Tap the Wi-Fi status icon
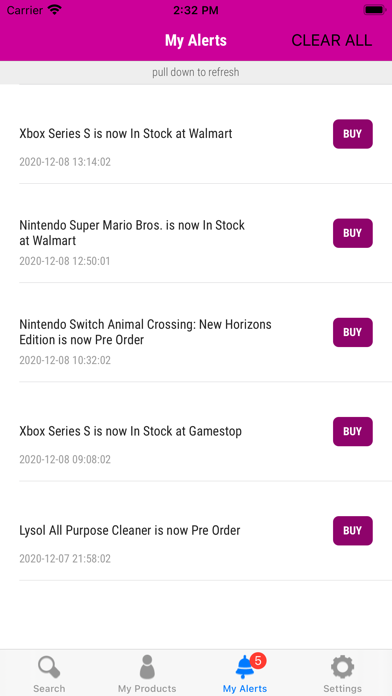Viewport: 392px width, 696px height. (x=55, y=10)
